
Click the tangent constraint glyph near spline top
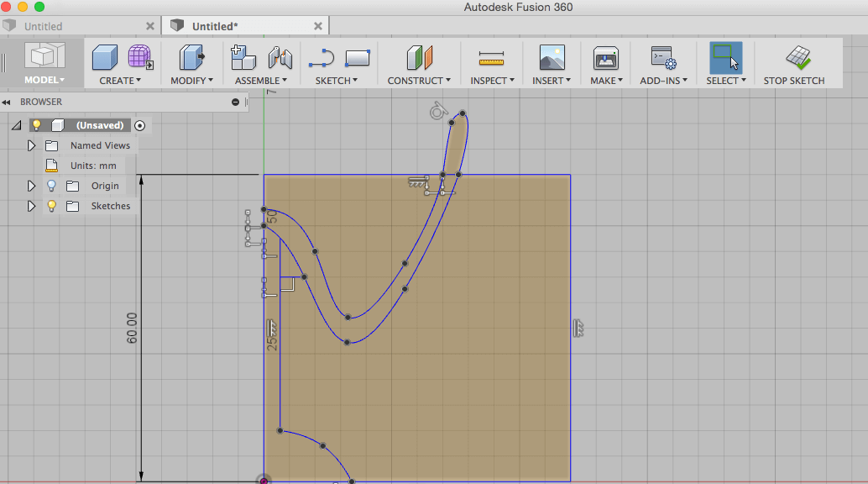click(x=438, y=111)
